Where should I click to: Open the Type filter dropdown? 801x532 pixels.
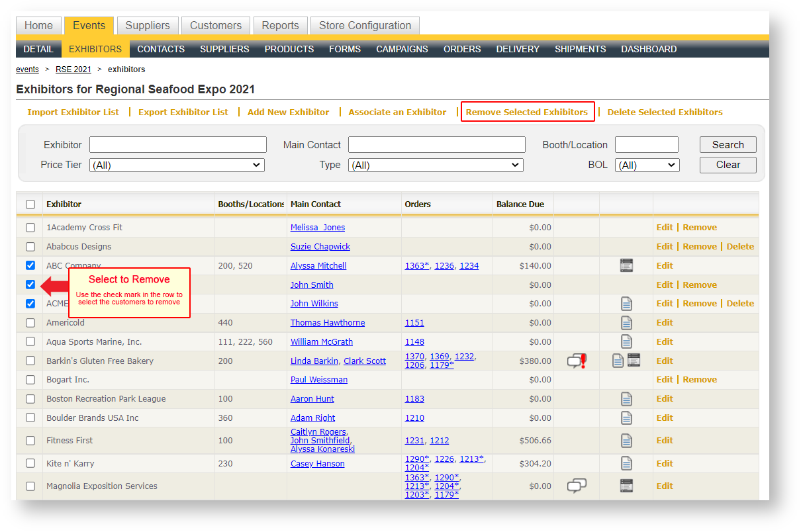tap(436, 165)
